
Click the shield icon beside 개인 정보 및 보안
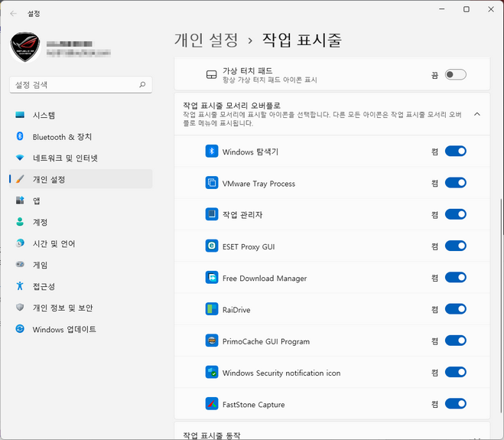pos(20,307)
